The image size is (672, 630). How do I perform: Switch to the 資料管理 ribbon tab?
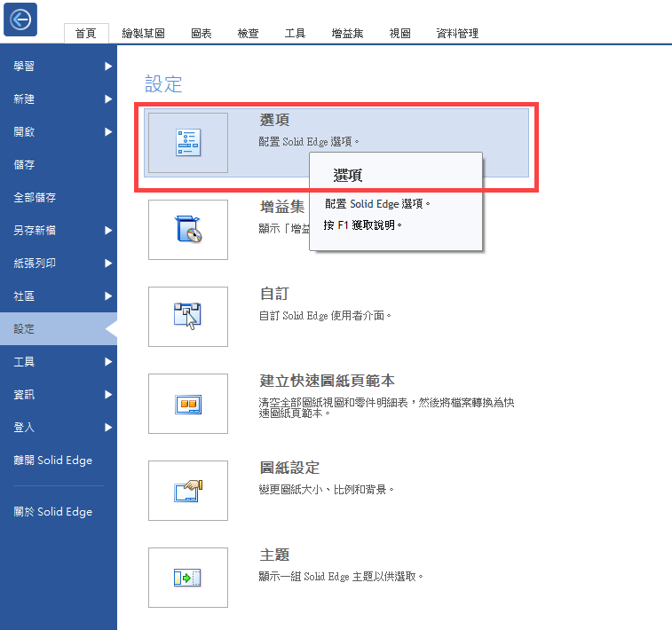[457, 34]
